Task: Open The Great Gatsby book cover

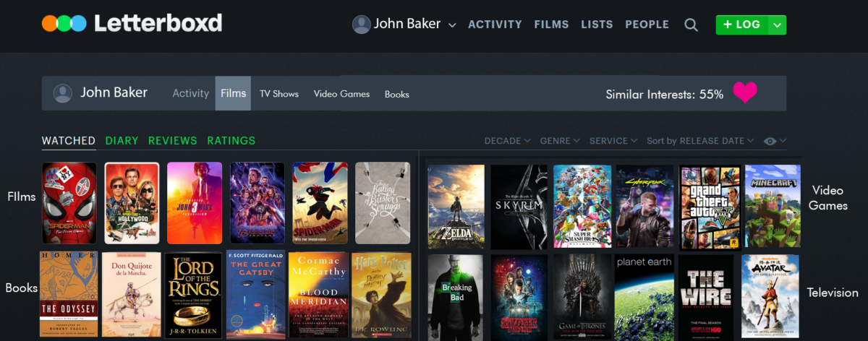Action: click(x=256, y=295)
